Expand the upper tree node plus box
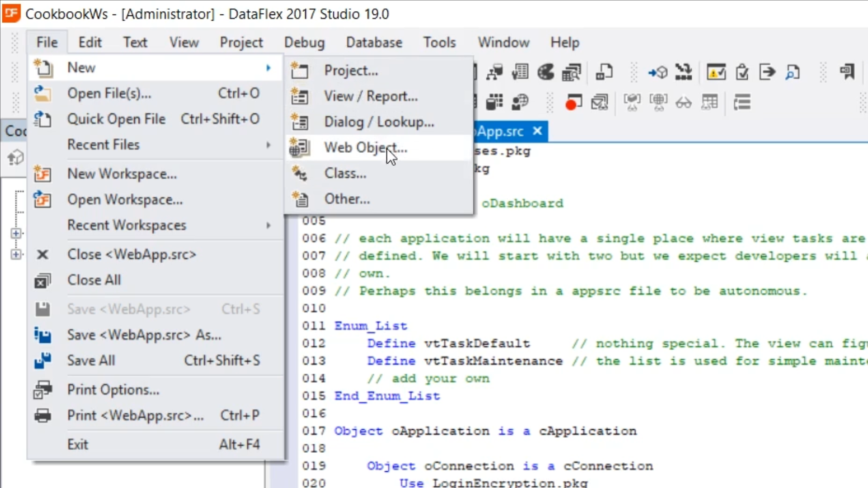This screenshot has height=488, width=868. pos(16,233)
